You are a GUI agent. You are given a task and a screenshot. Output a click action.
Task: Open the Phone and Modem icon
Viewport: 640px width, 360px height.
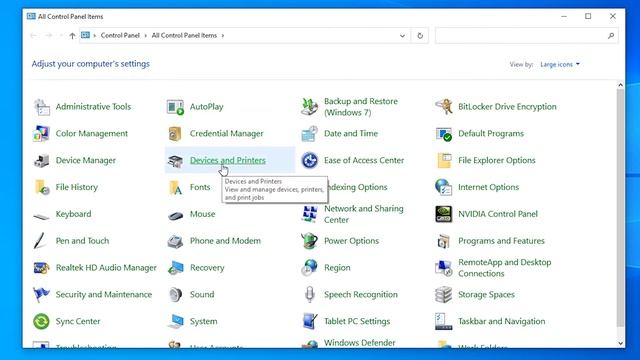coord(176,241)
